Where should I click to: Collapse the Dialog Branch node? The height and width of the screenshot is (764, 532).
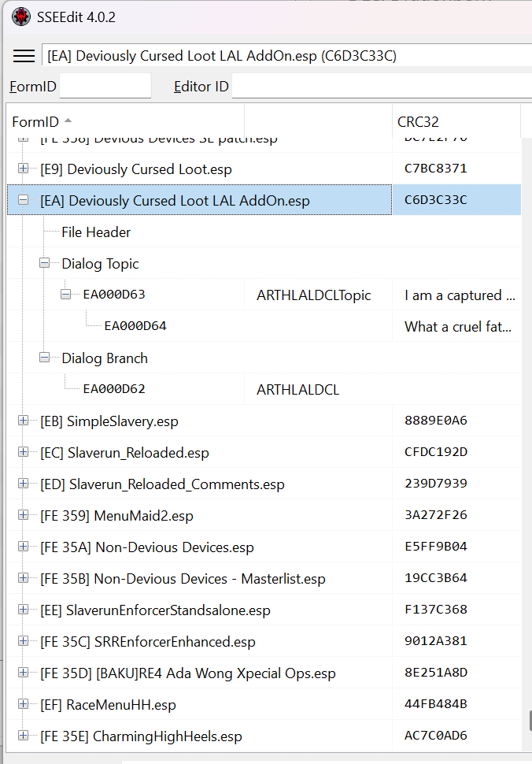44,358
